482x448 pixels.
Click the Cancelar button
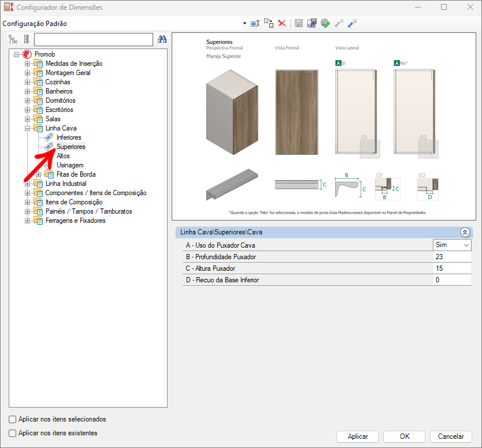tap(451, 436)
